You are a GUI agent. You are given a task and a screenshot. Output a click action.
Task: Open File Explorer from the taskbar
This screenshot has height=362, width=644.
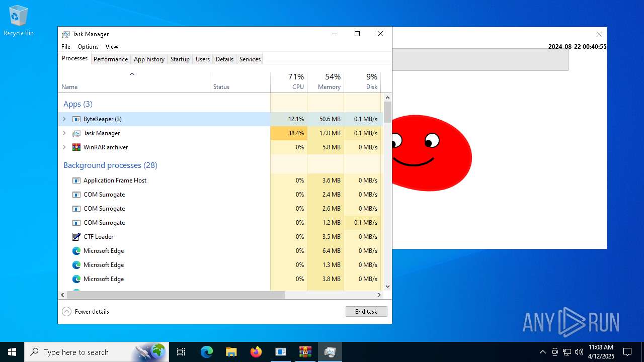(x=231, y=352)
